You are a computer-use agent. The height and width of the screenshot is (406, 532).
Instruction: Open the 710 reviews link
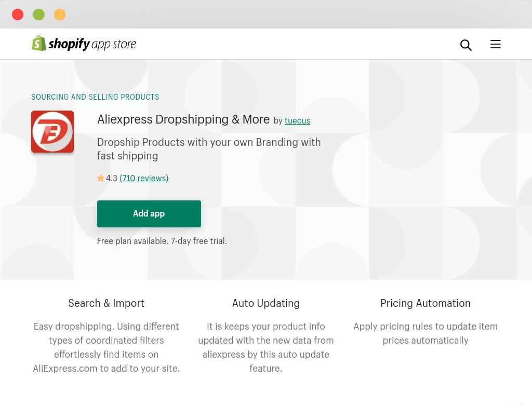pyautogui.click(x=144, y=178)
